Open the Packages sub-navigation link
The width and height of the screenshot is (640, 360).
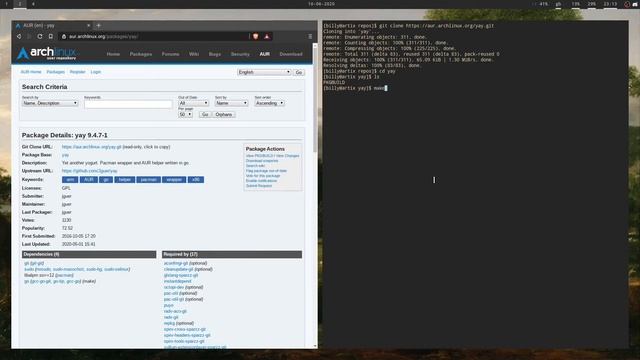[56, 72]
